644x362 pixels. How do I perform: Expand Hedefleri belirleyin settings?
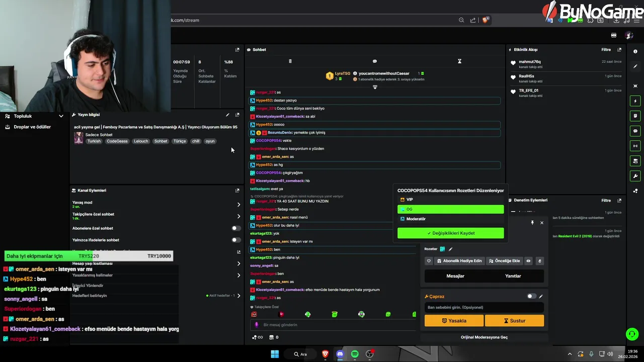click(x=238, y=296)
